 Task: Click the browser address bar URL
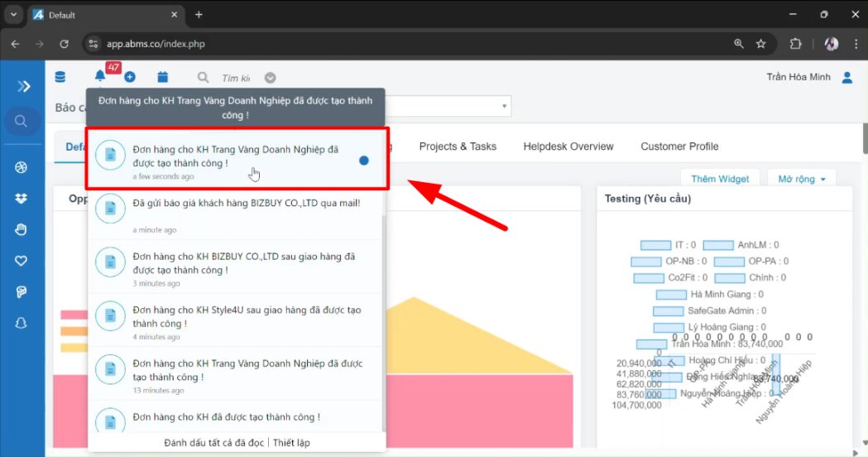(156, 44)
